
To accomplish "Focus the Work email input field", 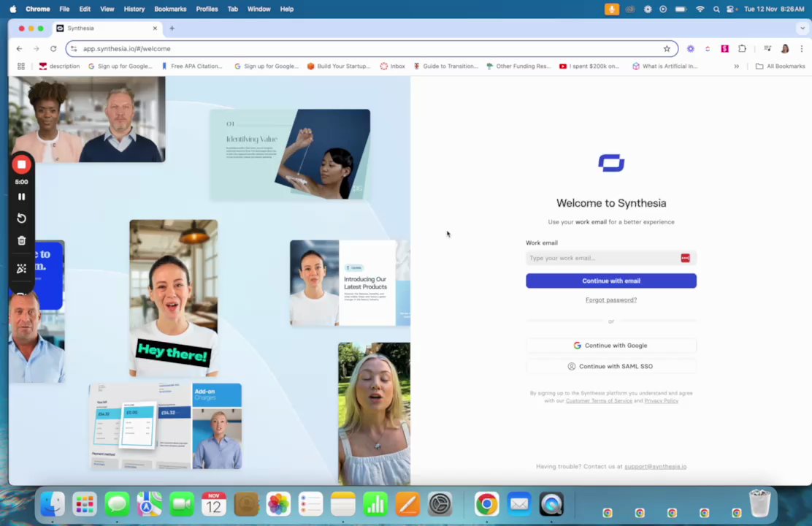I will click(611, 258).
